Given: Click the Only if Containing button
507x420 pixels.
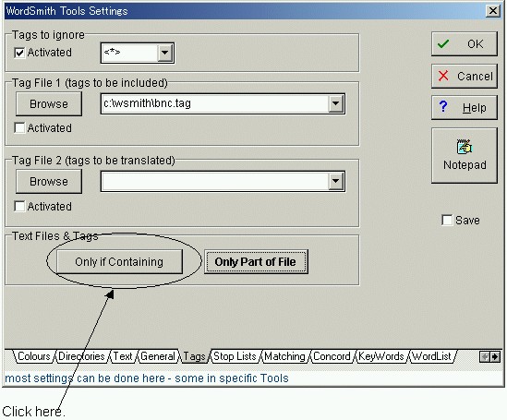Looking at the screenshot, I should point(119,262).
